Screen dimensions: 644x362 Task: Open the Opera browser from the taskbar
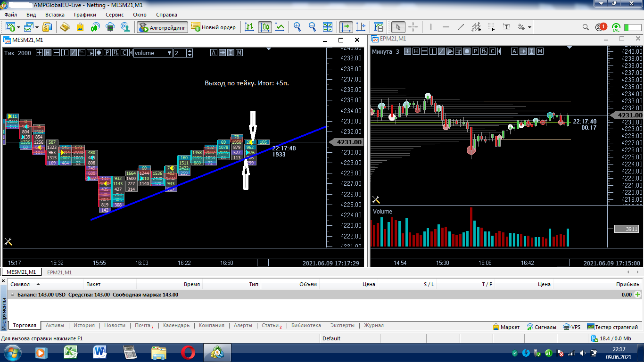188,352
